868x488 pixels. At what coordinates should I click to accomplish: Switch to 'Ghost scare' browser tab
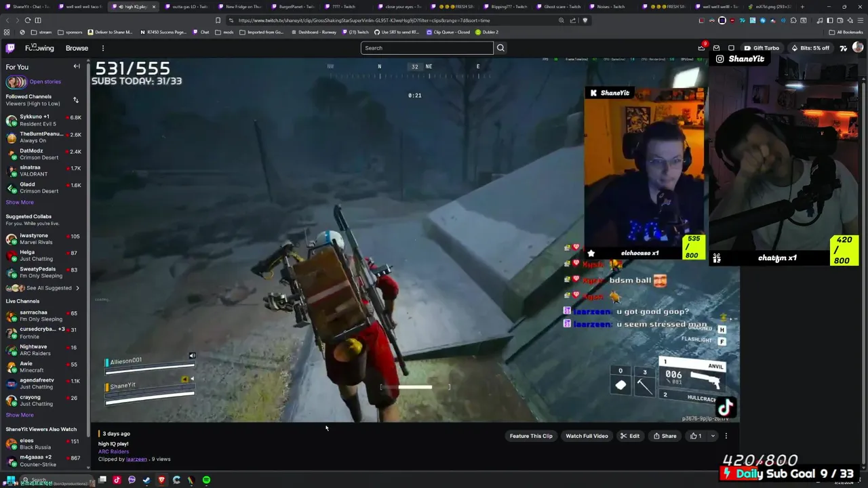tap(558, 7)
